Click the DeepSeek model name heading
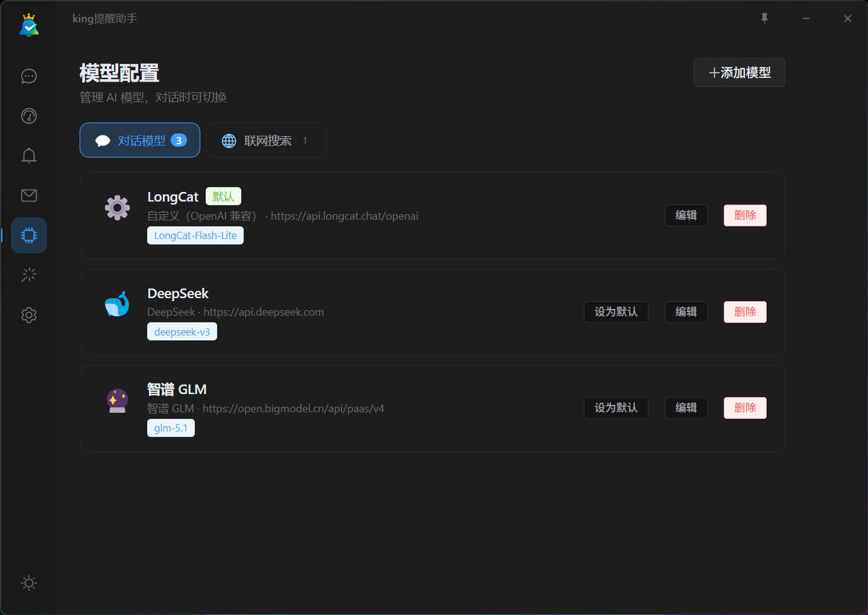Viewport: 868px width, 615px height. pos(178,293)
